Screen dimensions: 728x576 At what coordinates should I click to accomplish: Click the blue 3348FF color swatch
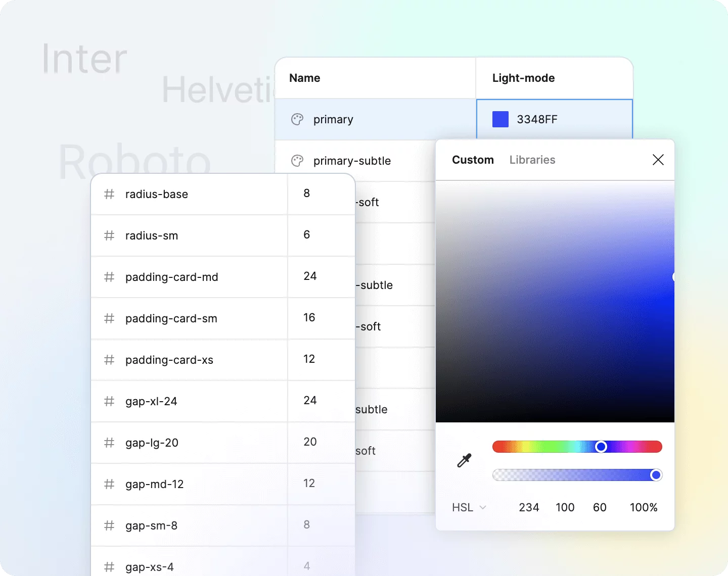coord(500,120)
